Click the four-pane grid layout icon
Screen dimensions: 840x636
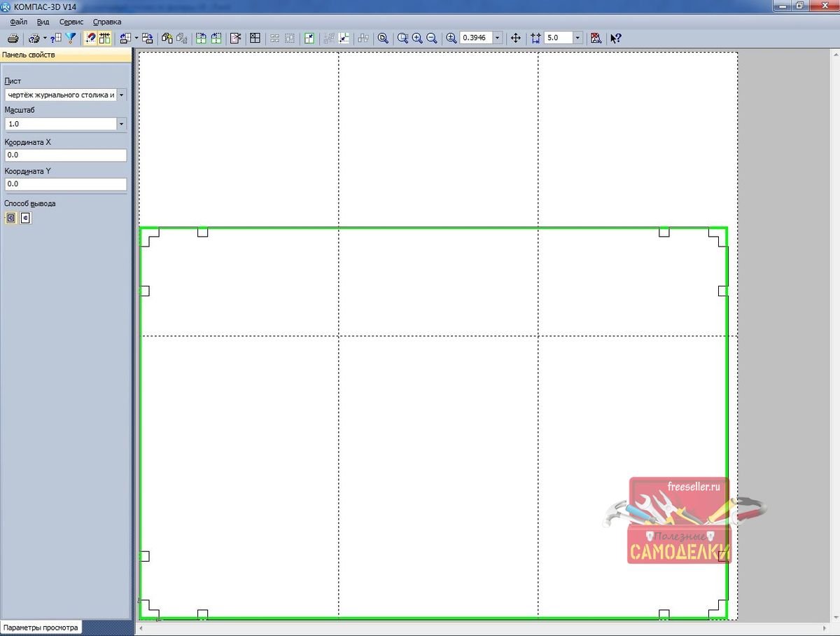pyautogui.click(x=255, y=39)
